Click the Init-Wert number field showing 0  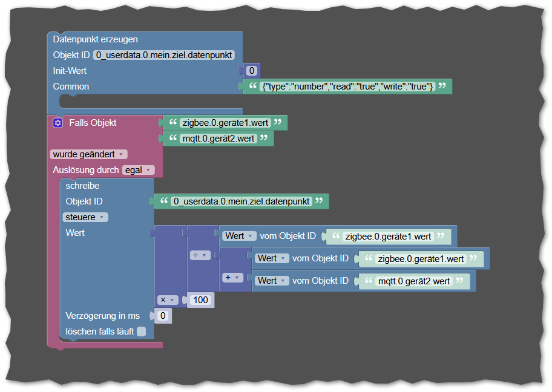pyautogui.click(x=251, y=70)
